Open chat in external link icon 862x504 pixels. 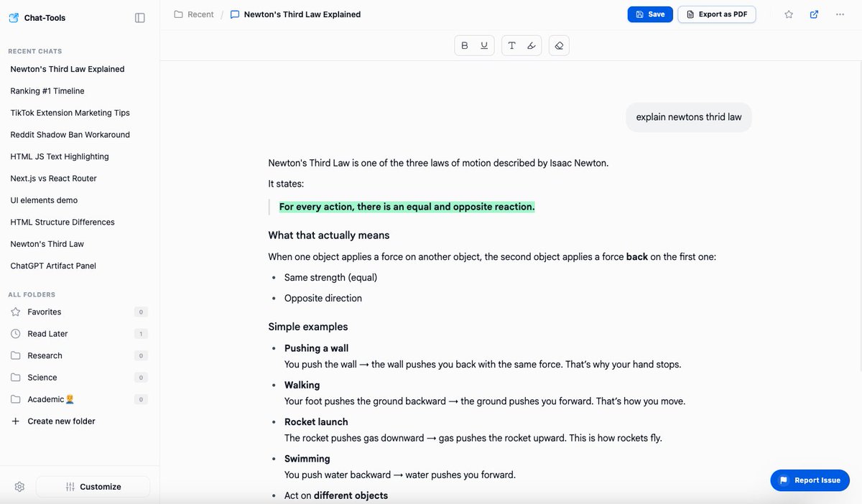pyautogui.click(x=814, y=14)
